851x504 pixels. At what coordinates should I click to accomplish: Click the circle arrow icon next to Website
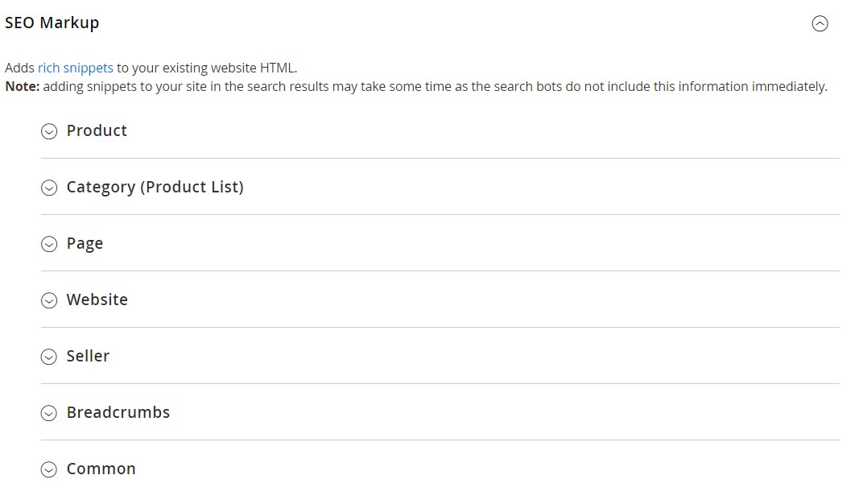coord(49,300)
